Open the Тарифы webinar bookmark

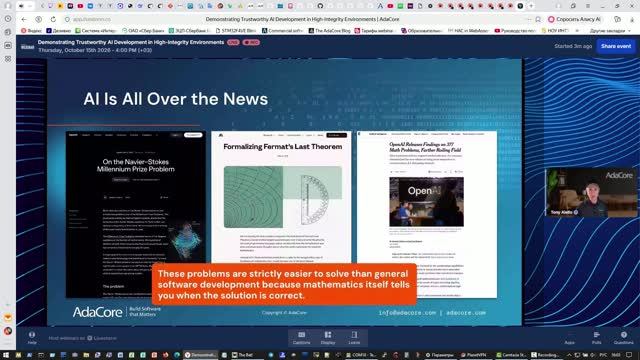[374, 31]
